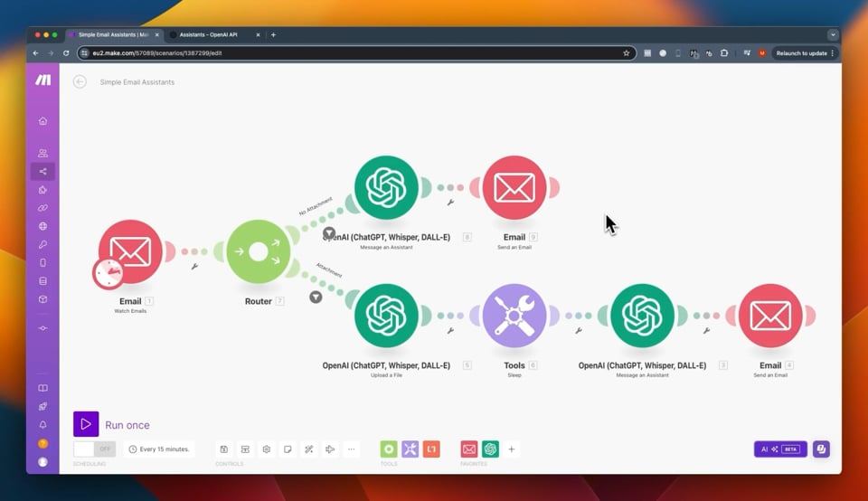Viewport: 868px width, 501px height.
Task: Add a favorite with the plus button
Action: [512, 449]
